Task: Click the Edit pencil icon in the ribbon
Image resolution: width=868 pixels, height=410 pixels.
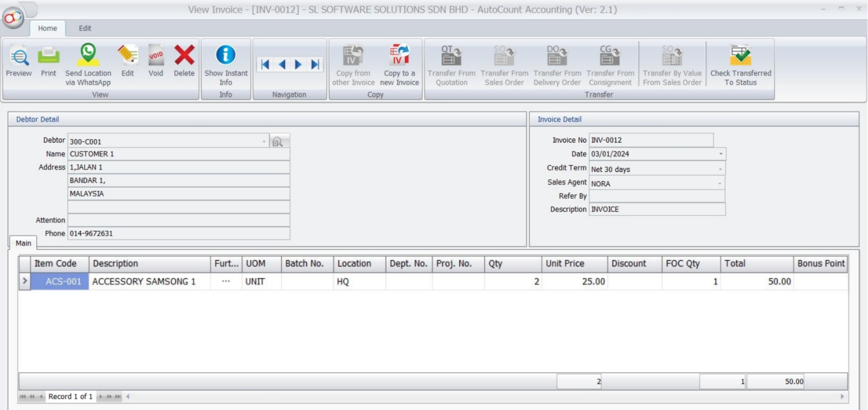Action: click(x=128, y=62)
